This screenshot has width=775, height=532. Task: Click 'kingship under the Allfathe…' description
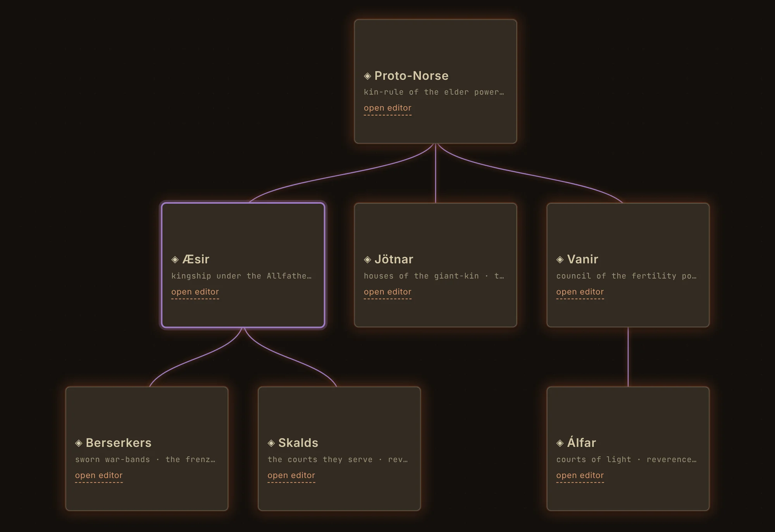(241, 276)
